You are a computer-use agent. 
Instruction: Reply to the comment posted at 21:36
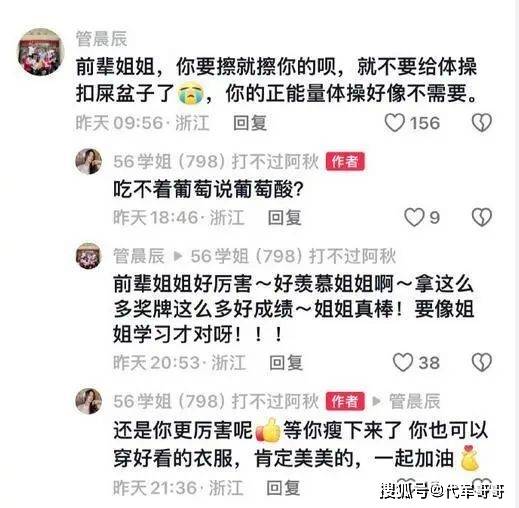[x=283, y=488]
